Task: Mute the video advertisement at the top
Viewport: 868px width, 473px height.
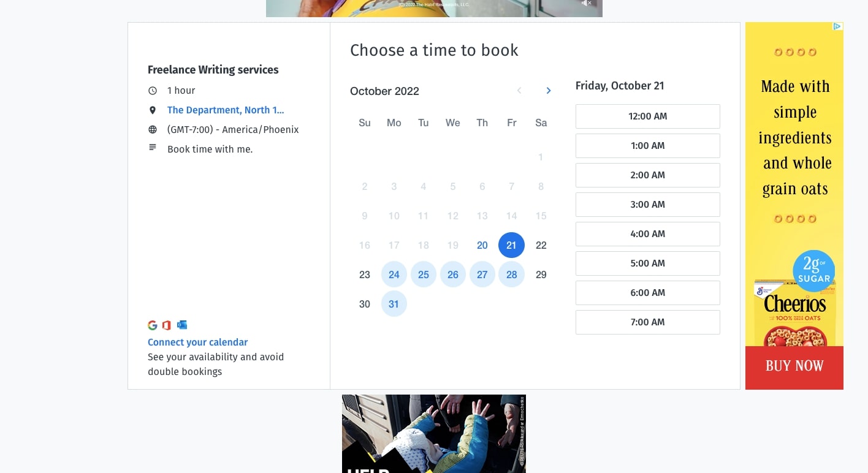Action: (585, 3)
